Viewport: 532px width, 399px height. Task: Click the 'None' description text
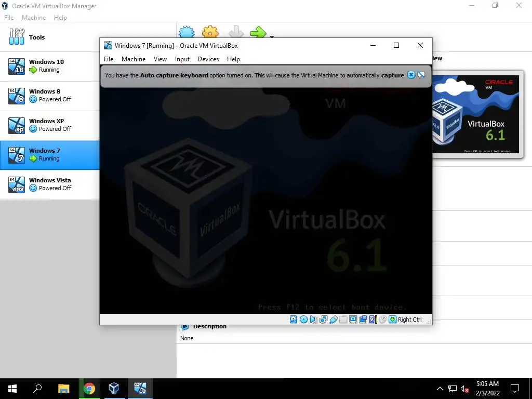[187, 338]
